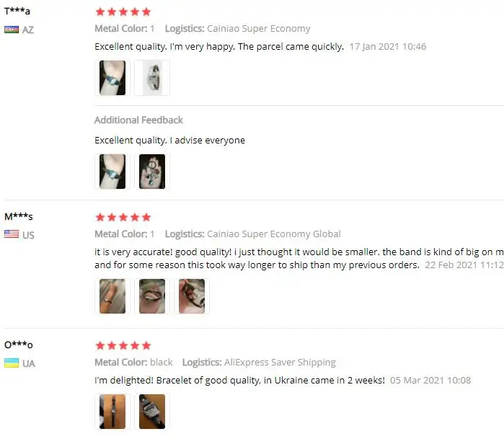Click the 17 Jan 2021 review timestamp
Viewport: 504px width, 439px height.
(388, 47)
